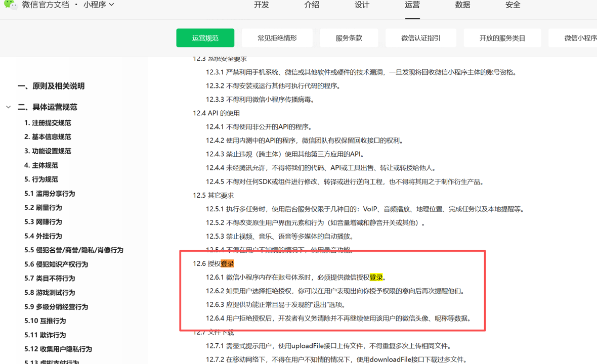This screenshot has height=364, width=597.
Task: Click line 12.3.3 about 传播病毒
Action: [260, 100]
